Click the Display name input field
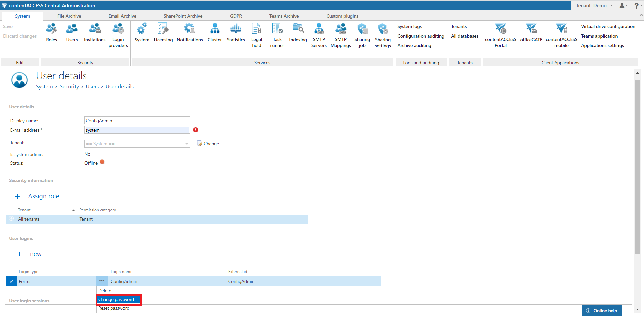The width and height of the screenshot is (644, 316). [137, 121]
